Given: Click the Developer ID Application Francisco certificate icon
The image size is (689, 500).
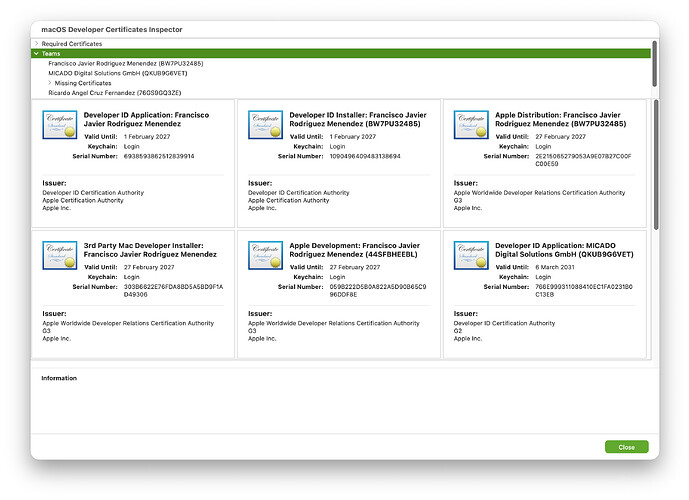Looking at the screenshot, I should [60, 125].
